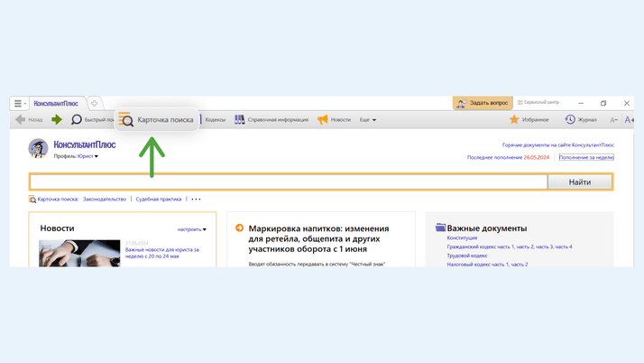Go back with Назад arrow
Image resolution: width=644 pixels, height=363 pixels.
pos(29,119)
